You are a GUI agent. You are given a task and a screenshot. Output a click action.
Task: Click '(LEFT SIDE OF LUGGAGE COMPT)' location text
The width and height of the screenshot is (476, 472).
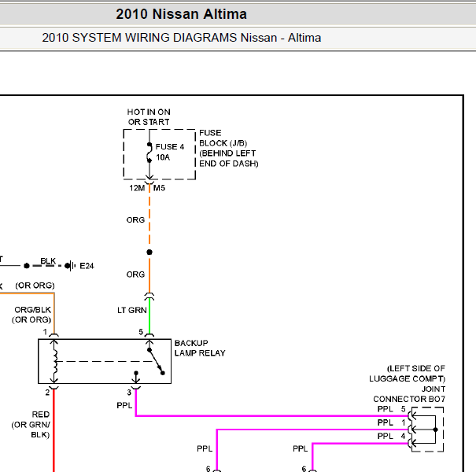(407, 374)
